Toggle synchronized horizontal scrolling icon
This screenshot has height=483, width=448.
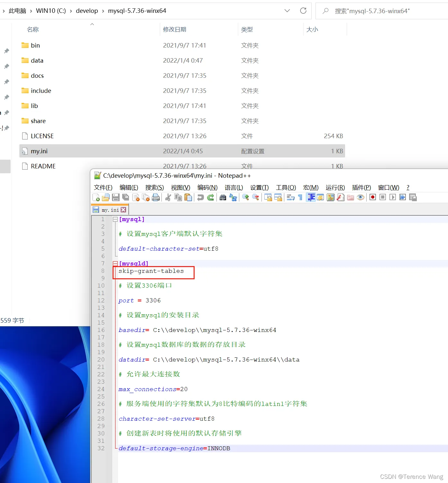coord(278,197)
